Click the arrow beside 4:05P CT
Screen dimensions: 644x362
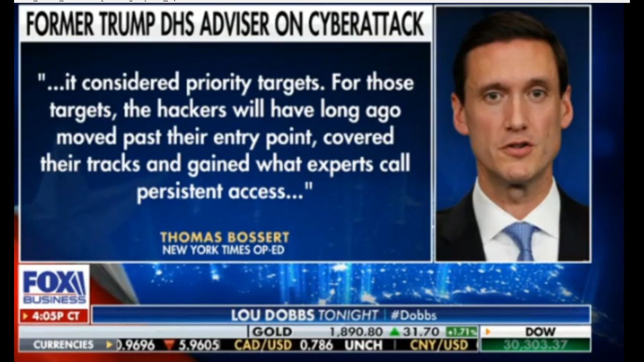pos(25,317)
